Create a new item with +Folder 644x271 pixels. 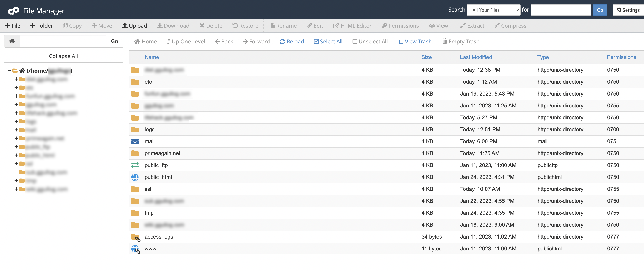point(42,26)
